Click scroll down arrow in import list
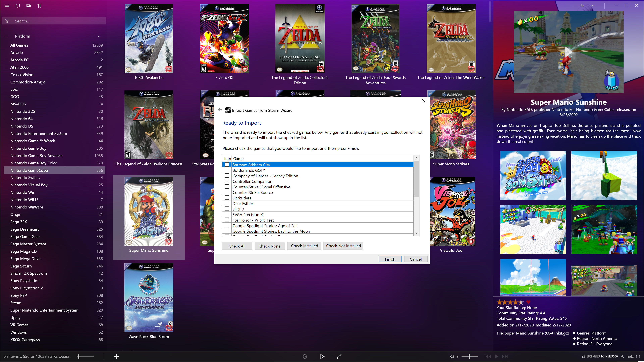The height and width of the screenshot is (362, 644). [x=416, y=233]
